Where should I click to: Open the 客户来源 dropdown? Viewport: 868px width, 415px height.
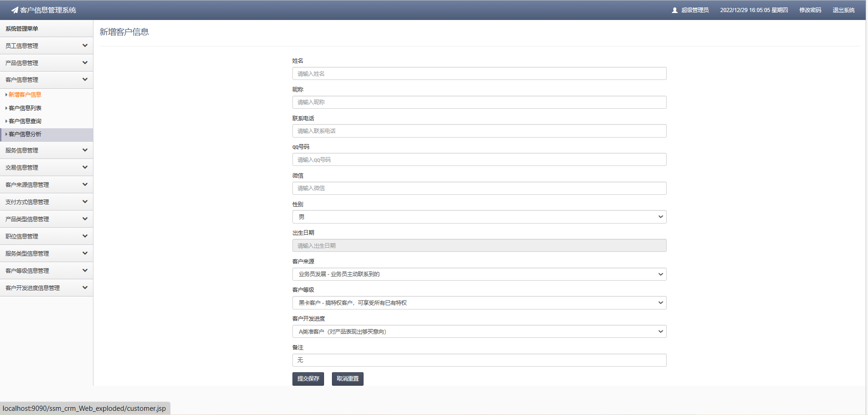[x=479, y=274]
